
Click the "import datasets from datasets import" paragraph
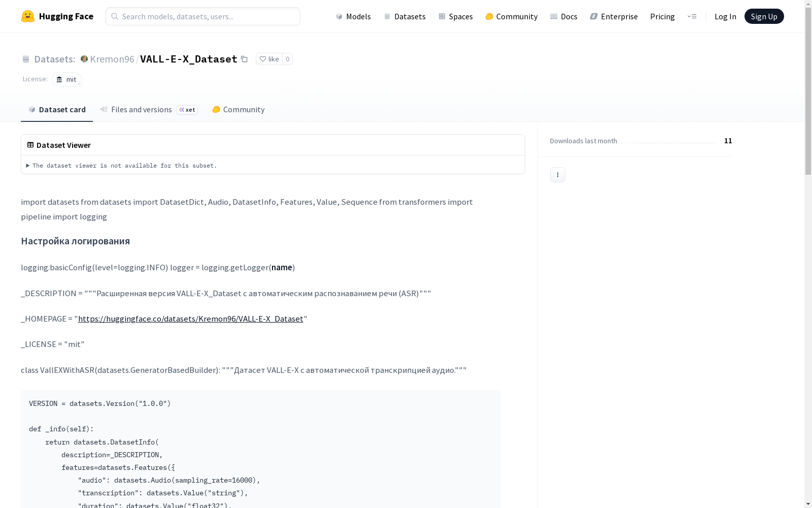pos(247,209)
